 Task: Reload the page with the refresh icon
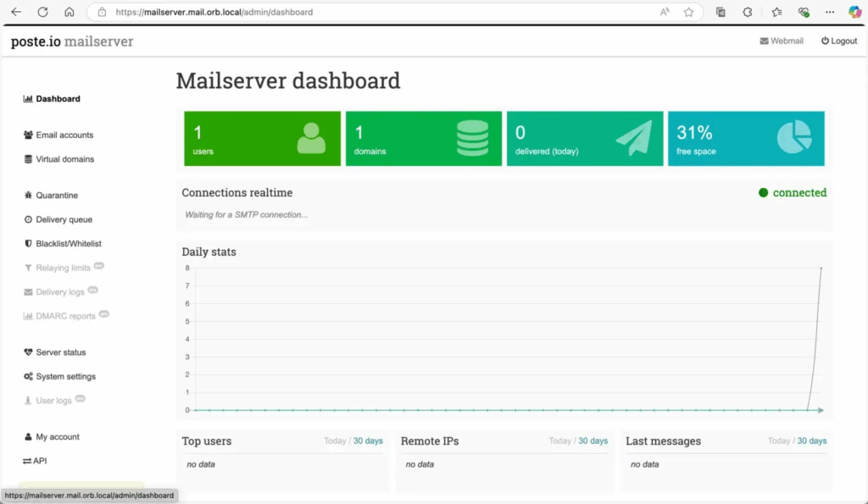(x=42, y=13)
